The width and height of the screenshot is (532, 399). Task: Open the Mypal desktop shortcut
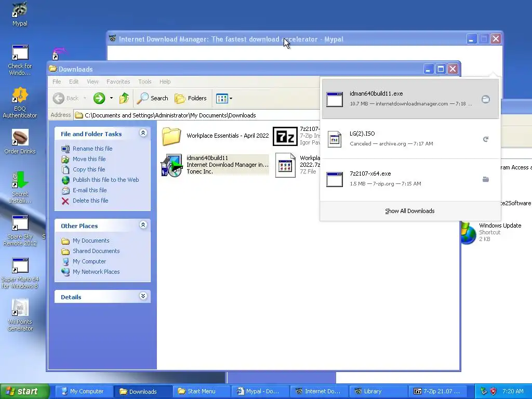20,14
